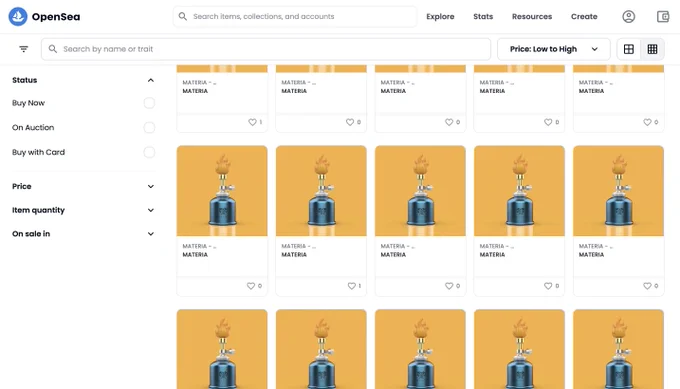Image resolution: width=680 pixels, height=389 pixels.
Task: Go to the Create page
Action: pos(584,16)
